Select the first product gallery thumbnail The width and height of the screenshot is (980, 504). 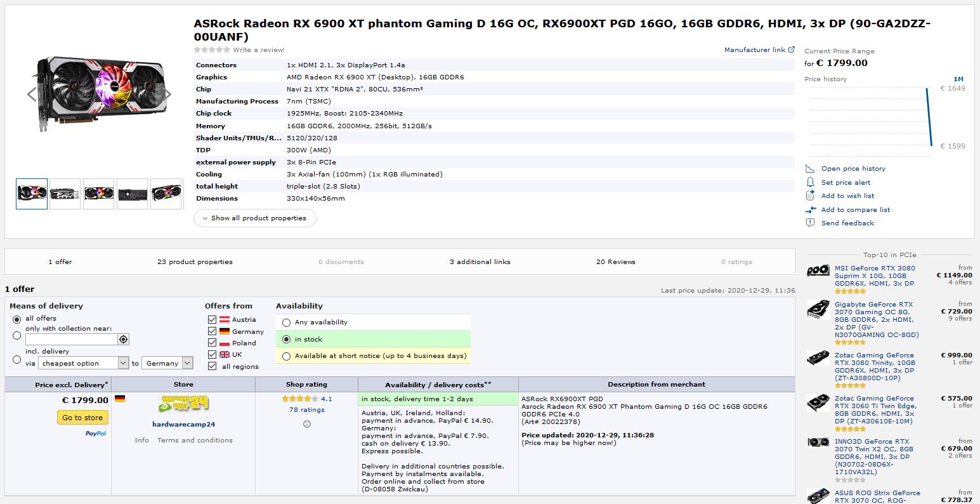pos(32,194)
